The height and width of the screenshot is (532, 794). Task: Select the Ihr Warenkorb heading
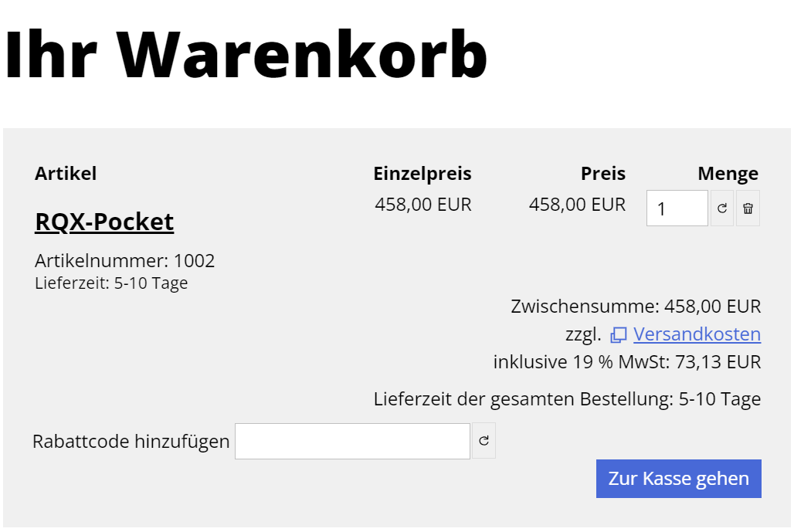point(244,50)
